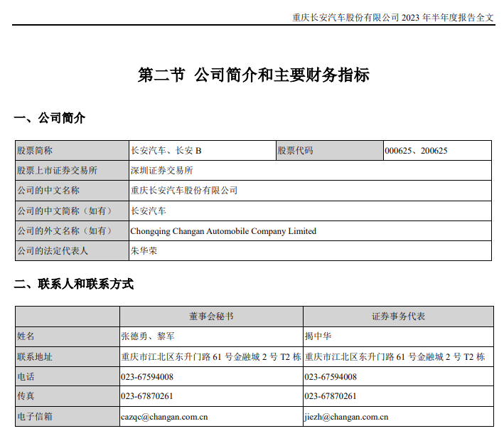Click the 证券事务代表 column header
The width and height of the screenshot is (504, 436).
click(398, 317)
